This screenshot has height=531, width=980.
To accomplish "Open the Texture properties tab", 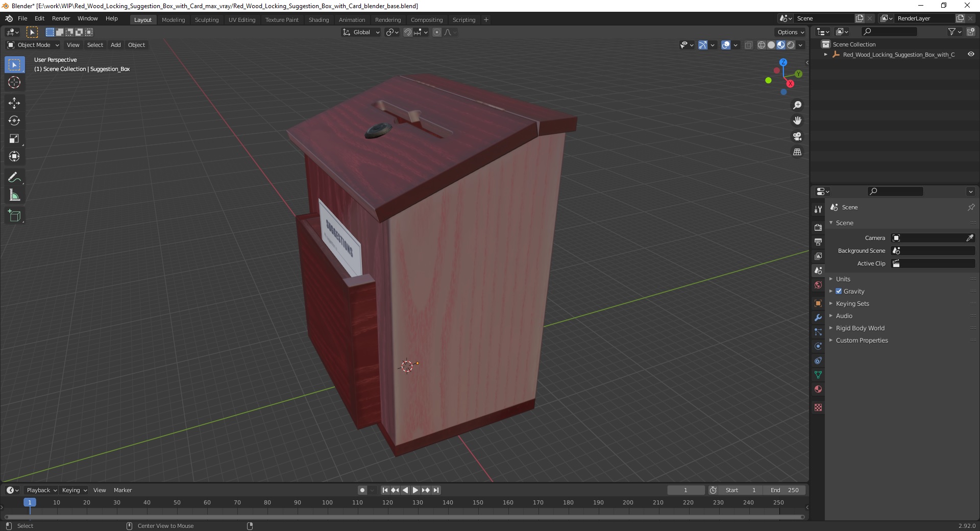I will [818, 407].
